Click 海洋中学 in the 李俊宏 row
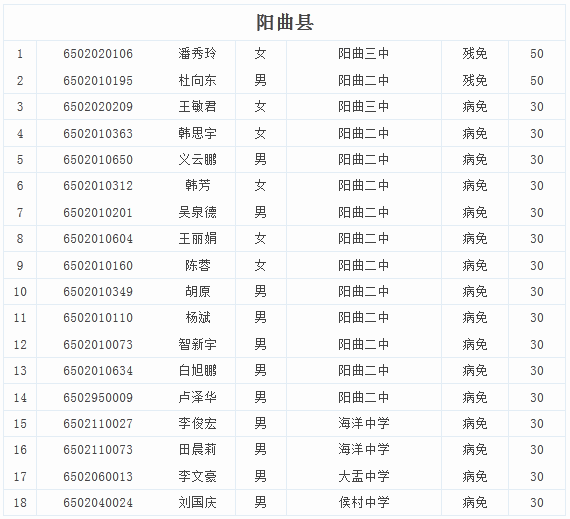Screen dimensions: 570x519 [364, 423]
